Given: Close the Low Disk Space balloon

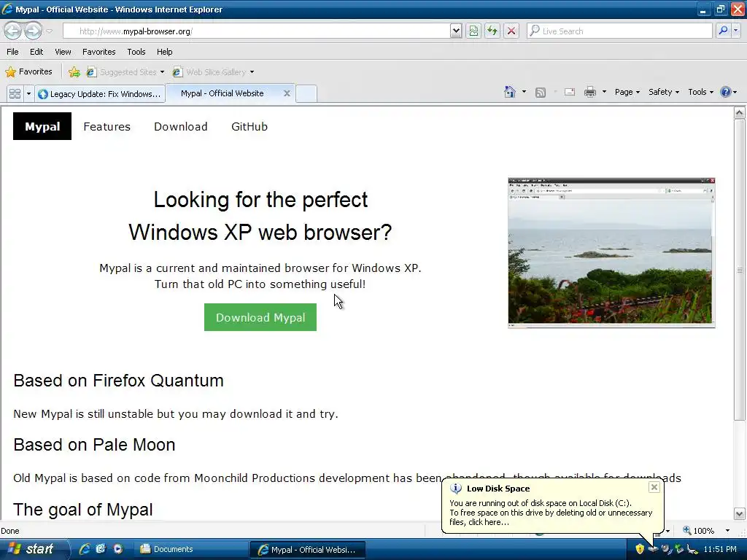Looking at the screenshot, I should click(x=654, y=486).
